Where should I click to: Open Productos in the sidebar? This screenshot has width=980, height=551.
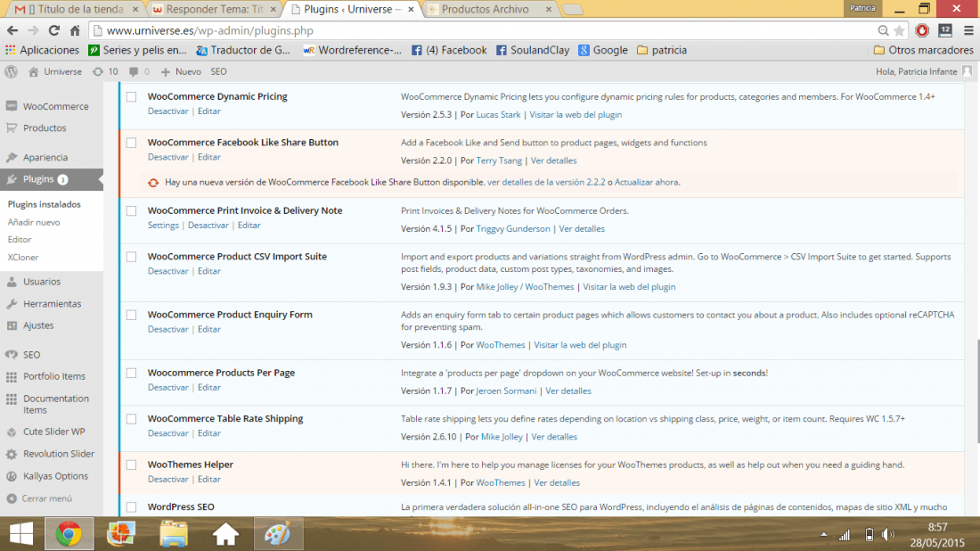(45, 127)
